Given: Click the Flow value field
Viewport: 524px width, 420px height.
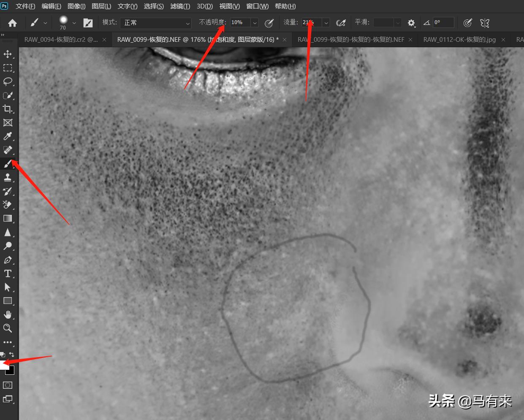Looking at the screenshot, I should tap(311, 22).
